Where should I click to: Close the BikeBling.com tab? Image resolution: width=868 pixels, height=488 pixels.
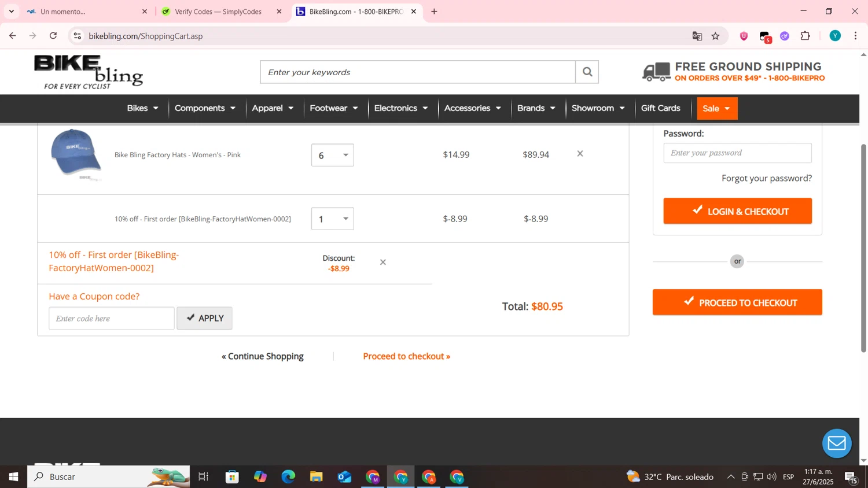pos(413,12)
